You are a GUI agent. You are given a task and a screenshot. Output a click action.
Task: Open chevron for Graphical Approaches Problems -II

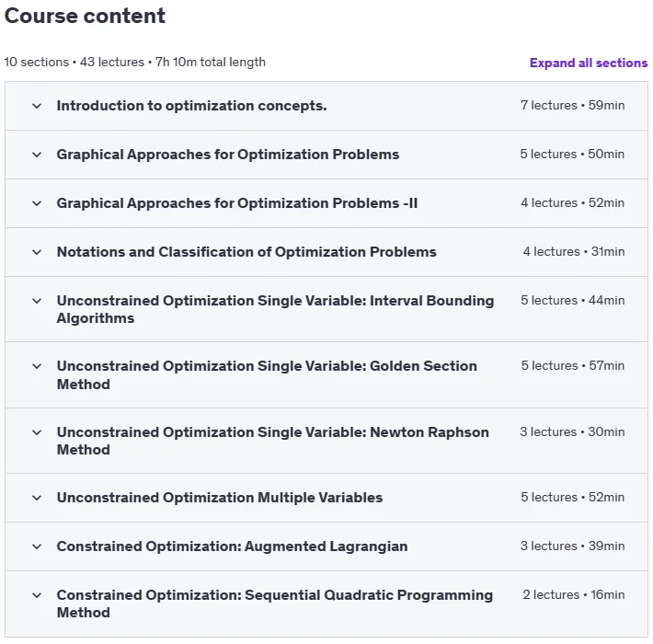click(37, 203)
